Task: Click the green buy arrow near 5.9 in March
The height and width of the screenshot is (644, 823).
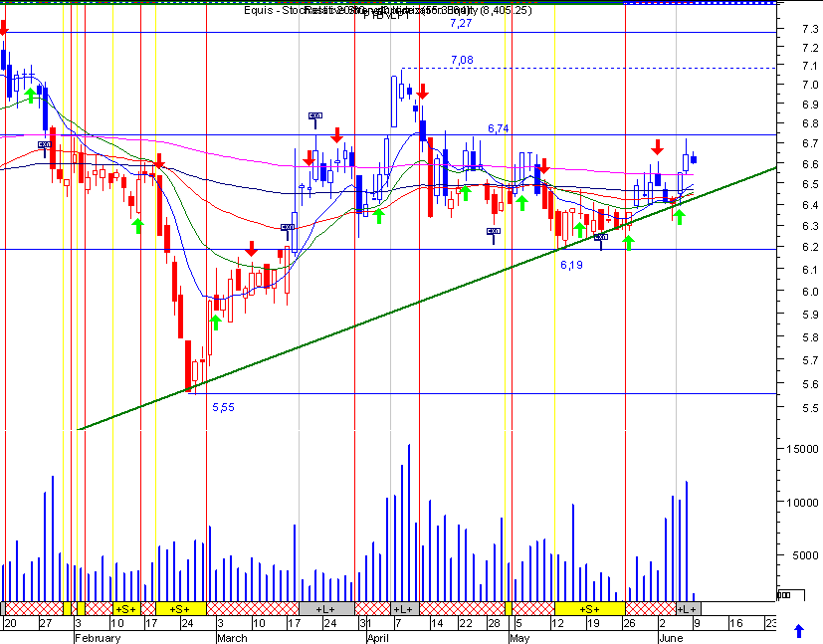Action: pyautogui.click(x=215, y=322)
